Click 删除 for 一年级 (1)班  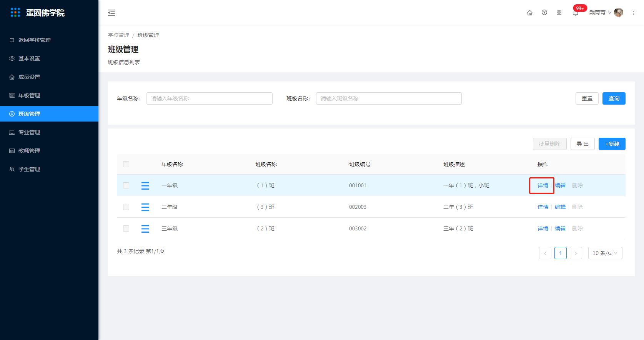pos(577,185)
